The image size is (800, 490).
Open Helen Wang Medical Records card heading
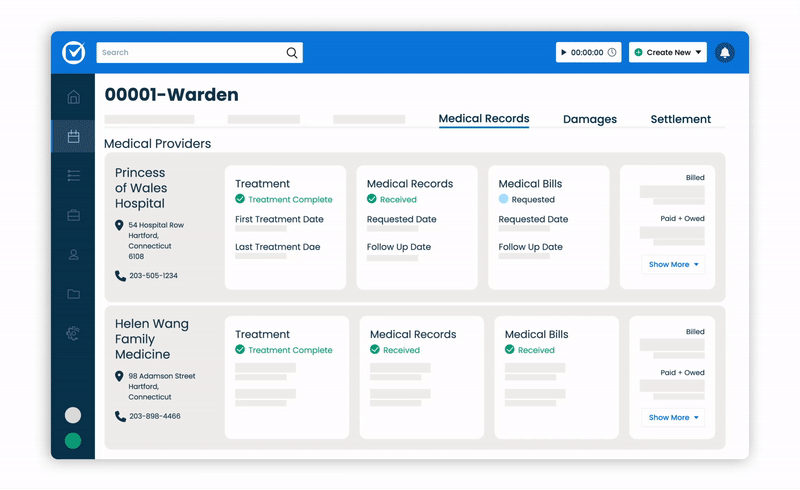[x=413, y=334]
